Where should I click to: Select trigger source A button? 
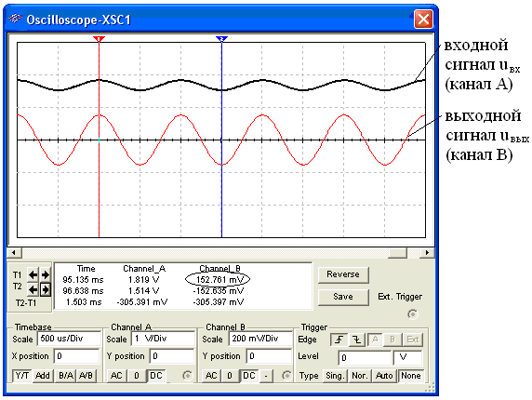pyautogui.click(x=375, y=340)
